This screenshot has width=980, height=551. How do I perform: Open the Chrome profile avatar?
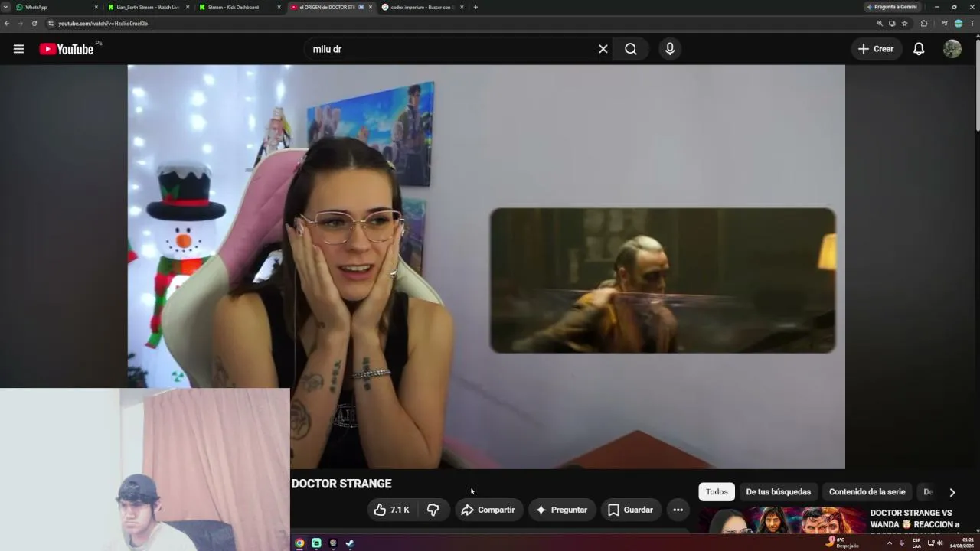point(959,24)
